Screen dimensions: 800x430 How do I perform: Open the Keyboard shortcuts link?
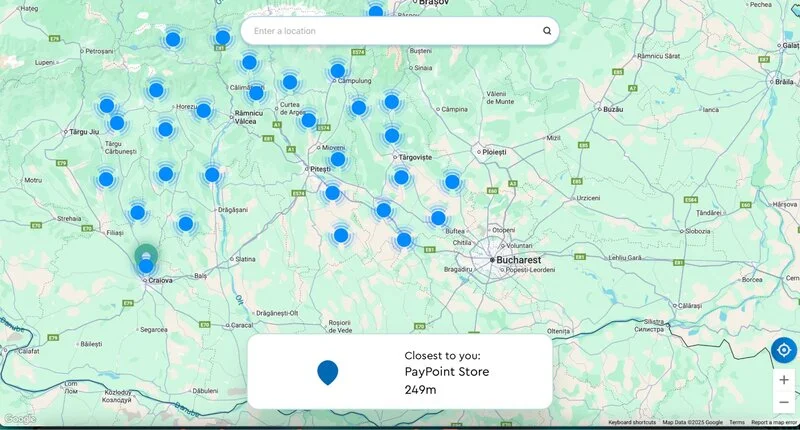pyautogui.click(x=632, y=422)
